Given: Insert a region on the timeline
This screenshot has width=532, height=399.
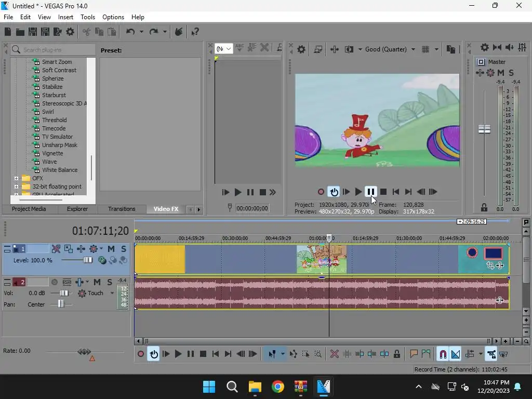Looking at the screenshot, I should pyautogui.click(x=426, y=354).
